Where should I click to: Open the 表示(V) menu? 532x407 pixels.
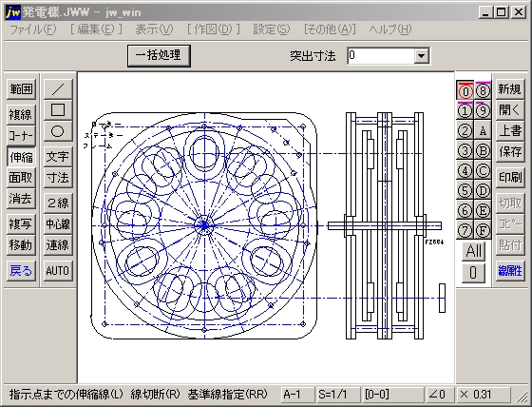154,29
